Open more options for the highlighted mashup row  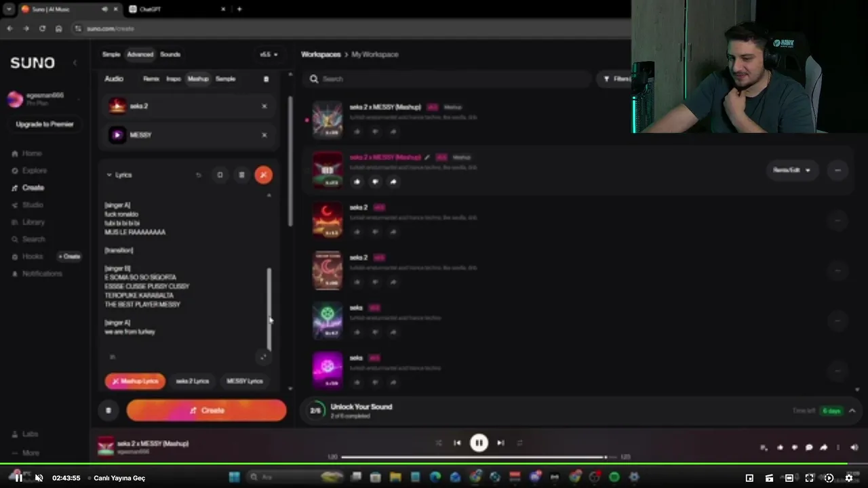[837, 170]
